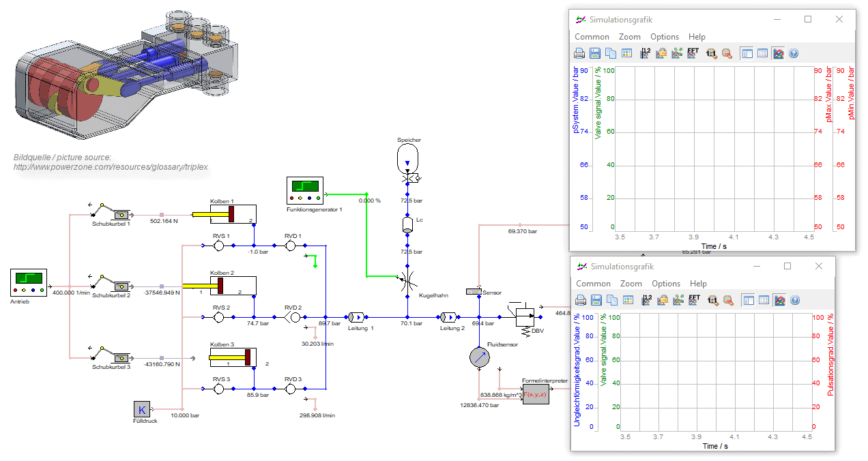Open help icon in pSystem plot window

point(793,53)
